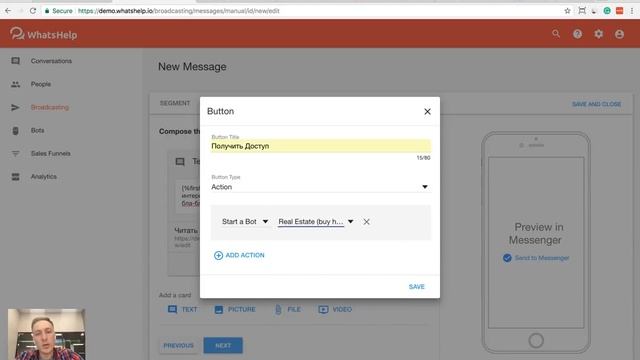Add a PICTURE card
The height and width of the screenshot is (360, 640).
(x=235, y=309)
